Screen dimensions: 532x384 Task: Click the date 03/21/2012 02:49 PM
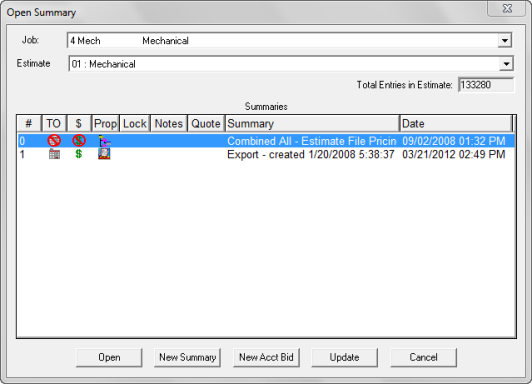tap(454, 154)
